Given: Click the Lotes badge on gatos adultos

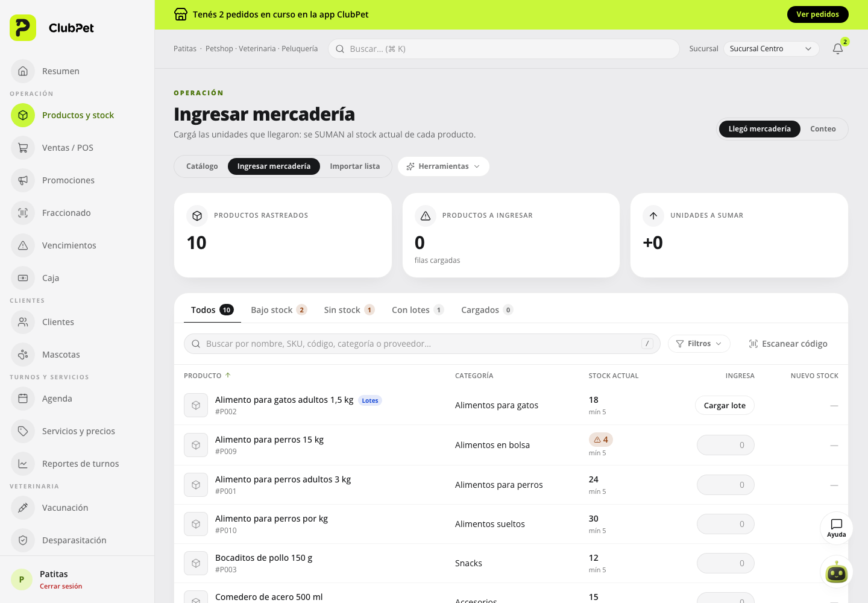Looking at the screenshot, I should pyautogui.click(x=370, y=400).
